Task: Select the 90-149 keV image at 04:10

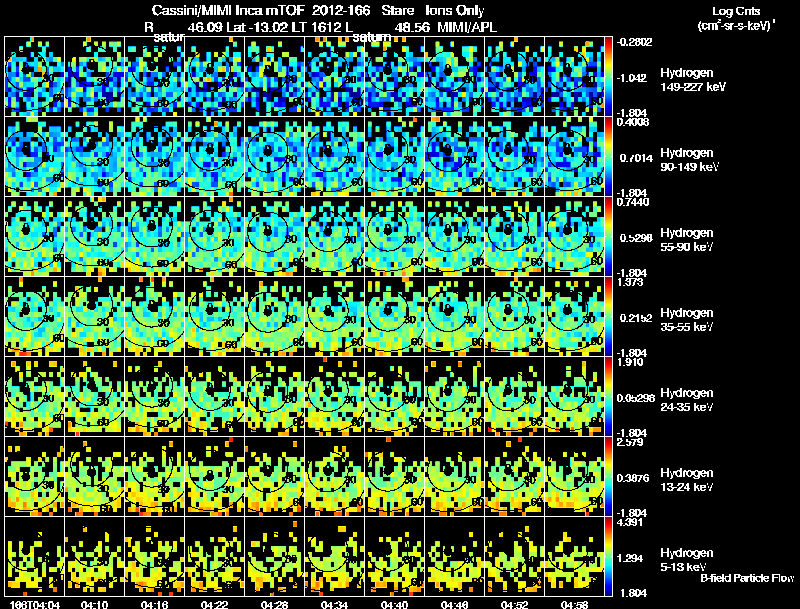Action: point(94,156)
